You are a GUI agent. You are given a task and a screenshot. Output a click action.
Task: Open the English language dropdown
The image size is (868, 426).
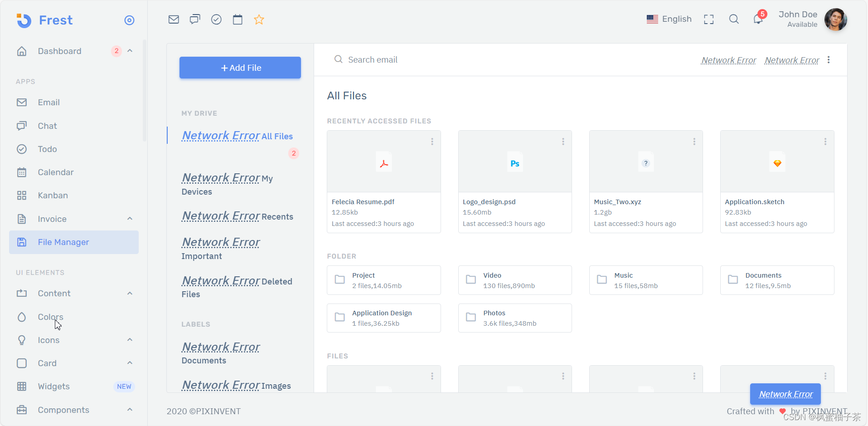[x=669, y=19]
